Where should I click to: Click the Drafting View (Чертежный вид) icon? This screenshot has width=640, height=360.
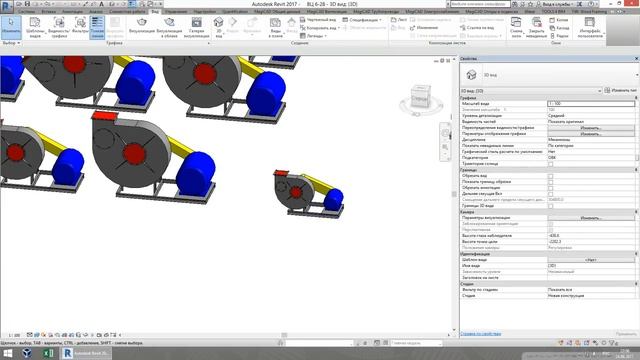tap(302, 20)
